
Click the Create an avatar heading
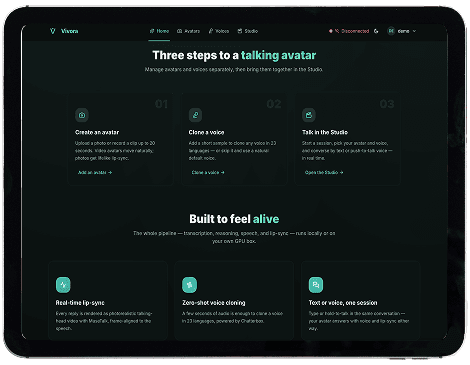pyautogui.click(x=97, y=132)
